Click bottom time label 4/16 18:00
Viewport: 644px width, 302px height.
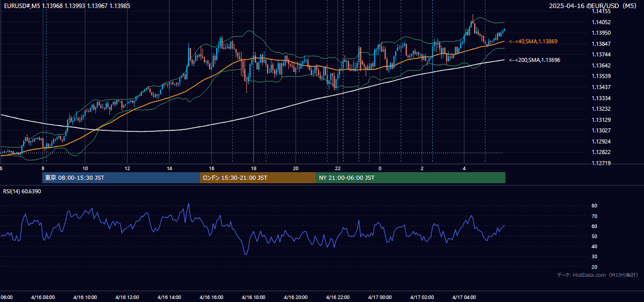click(x=253, y=297)
